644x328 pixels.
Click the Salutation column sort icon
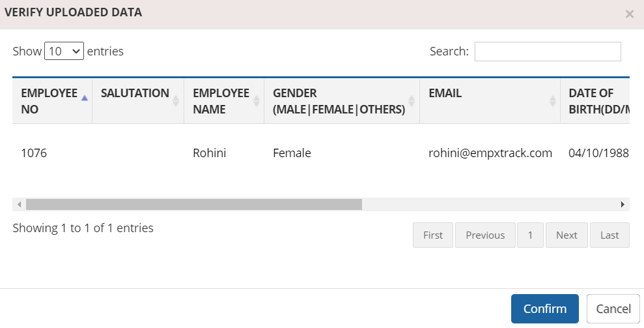(x=175, y=101)
